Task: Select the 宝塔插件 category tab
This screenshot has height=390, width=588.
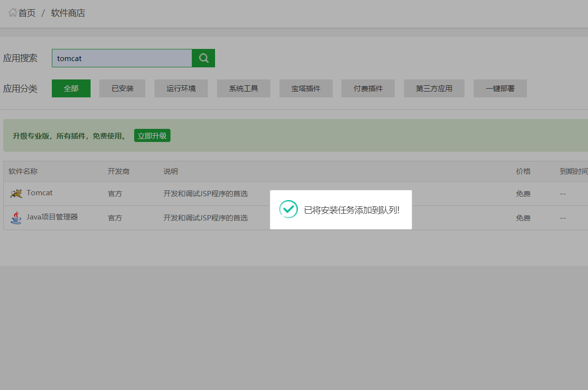Action: [306, 88]
